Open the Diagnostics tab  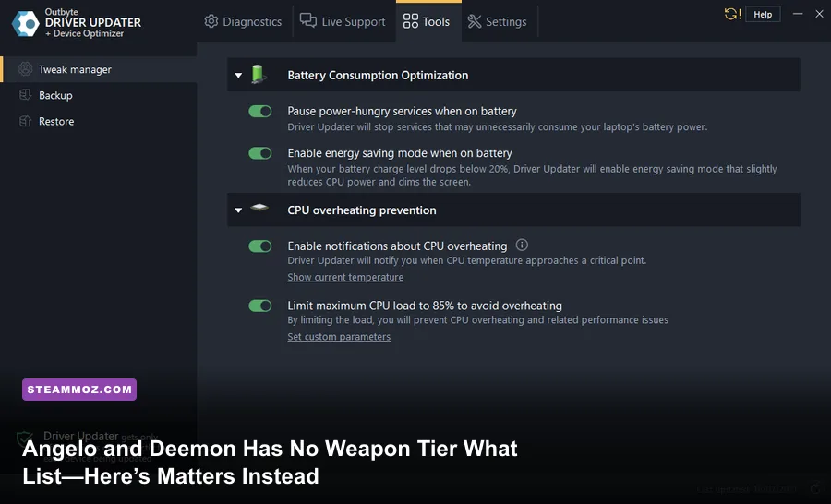click(243, 21)
